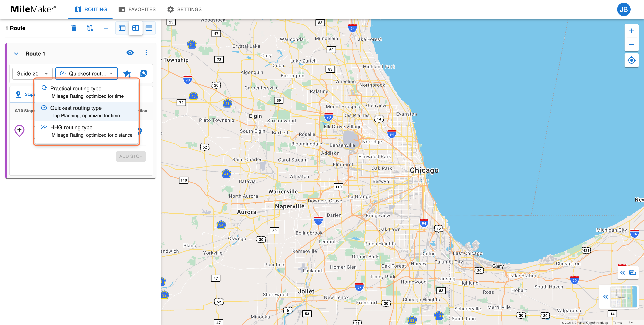Click the Valparaiso map label
The height and width of the screenshot is (325, 644).
(569, 311)
